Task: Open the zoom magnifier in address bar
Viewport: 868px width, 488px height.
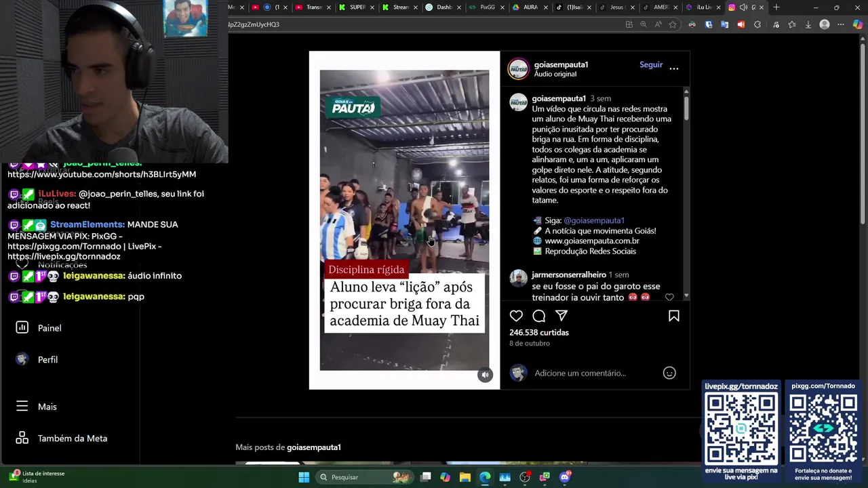Action: [x=644, y=24]
